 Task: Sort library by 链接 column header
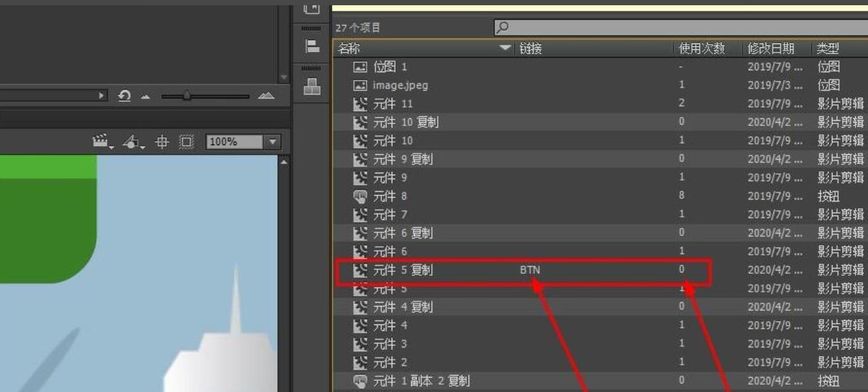pyautogui.click(x=531, y=49)
